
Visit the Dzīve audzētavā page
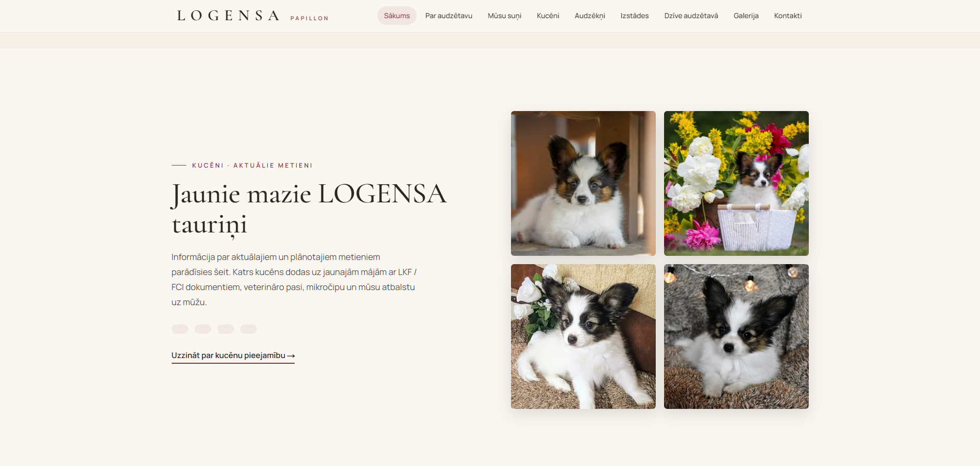[691, 16]
